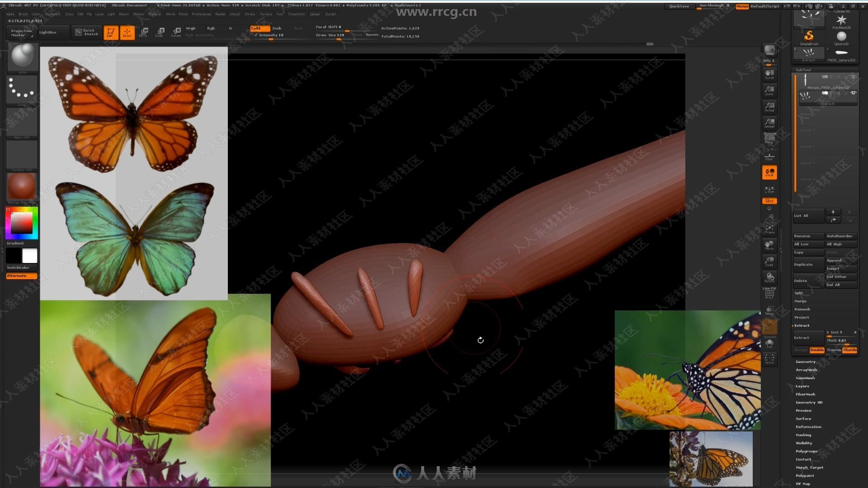This screenshot has width=868, height=488.
Task: Toggle Zadd sculpt mode
Action: (x=259, y=28)
